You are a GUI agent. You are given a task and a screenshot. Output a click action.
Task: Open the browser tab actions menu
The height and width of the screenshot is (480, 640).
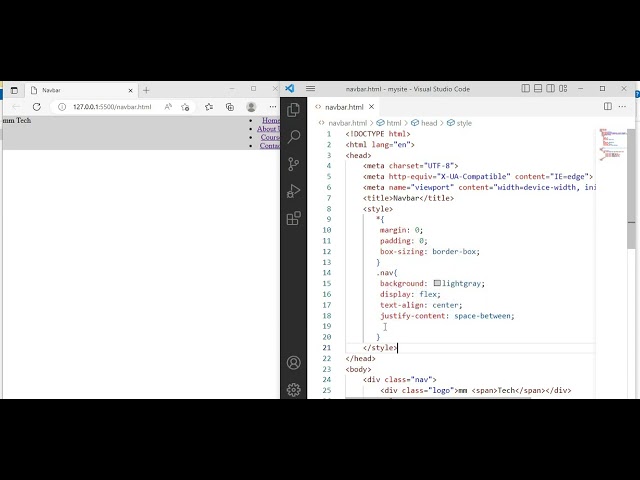point(14,90)
